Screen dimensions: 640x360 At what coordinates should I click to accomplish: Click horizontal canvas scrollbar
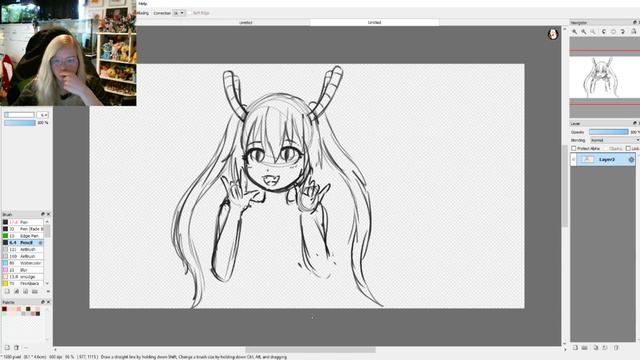click(x=310, y=350)
